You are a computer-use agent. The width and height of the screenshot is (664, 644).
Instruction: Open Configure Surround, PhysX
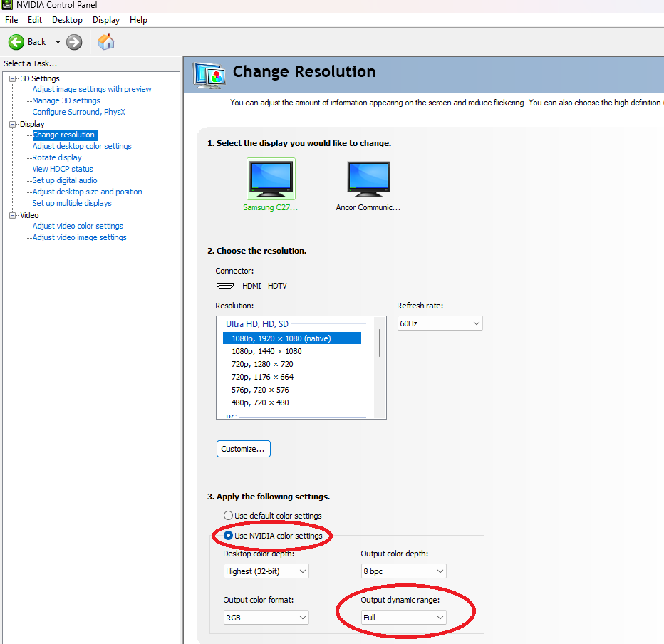(79, 113)
